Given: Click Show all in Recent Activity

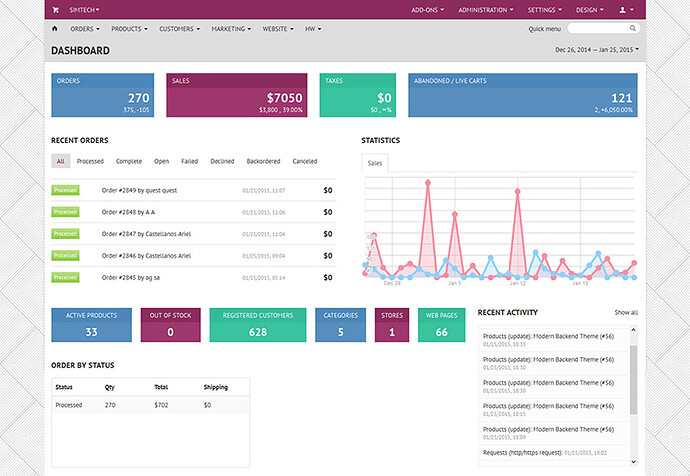Looking at the screenshot, I should 626,312.
